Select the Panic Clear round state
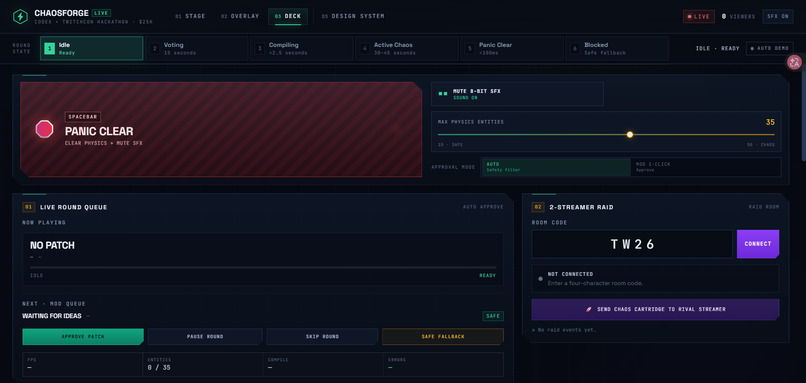The height and width of the screenshot is (383, 806). (x=512, y=48)
